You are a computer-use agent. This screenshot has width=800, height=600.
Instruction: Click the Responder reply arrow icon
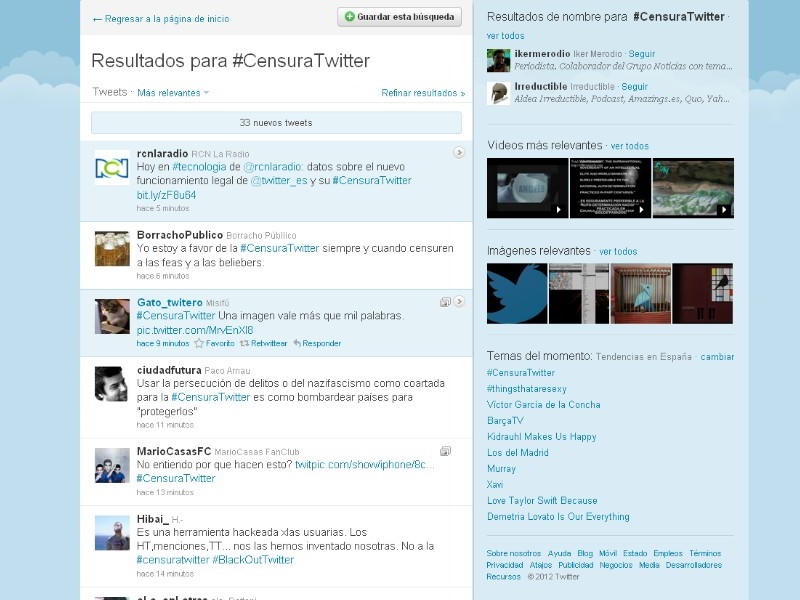(x=297, y=343)
